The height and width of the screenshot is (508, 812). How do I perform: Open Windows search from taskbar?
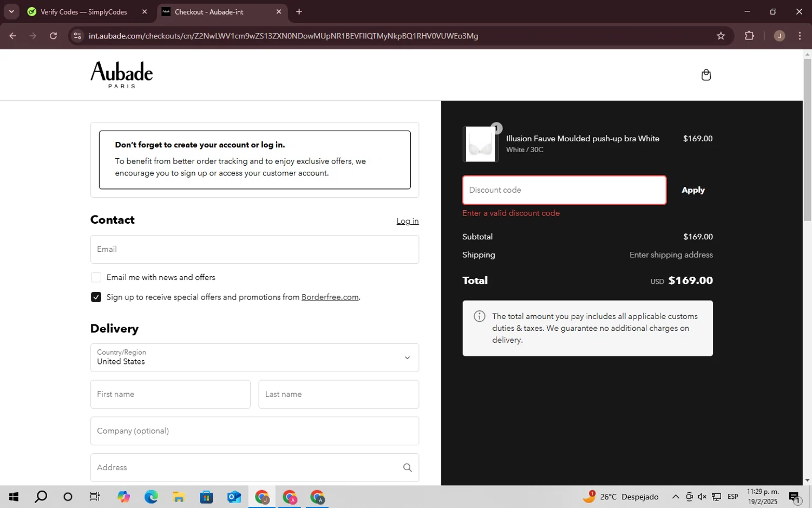pos(41,497)
